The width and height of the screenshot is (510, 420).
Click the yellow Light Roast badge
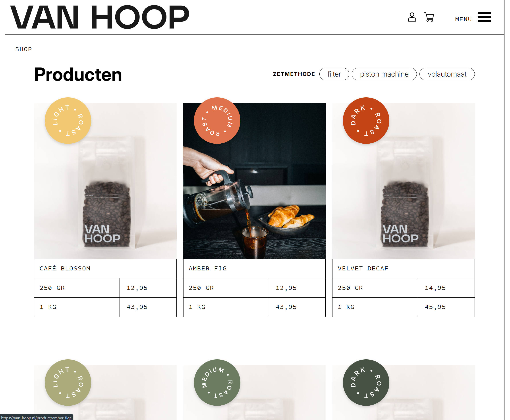click(68, 120)
